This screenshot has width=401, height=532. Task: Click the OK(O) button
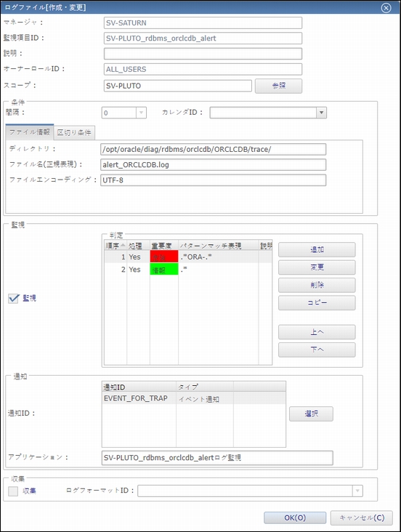click(295, 517)
